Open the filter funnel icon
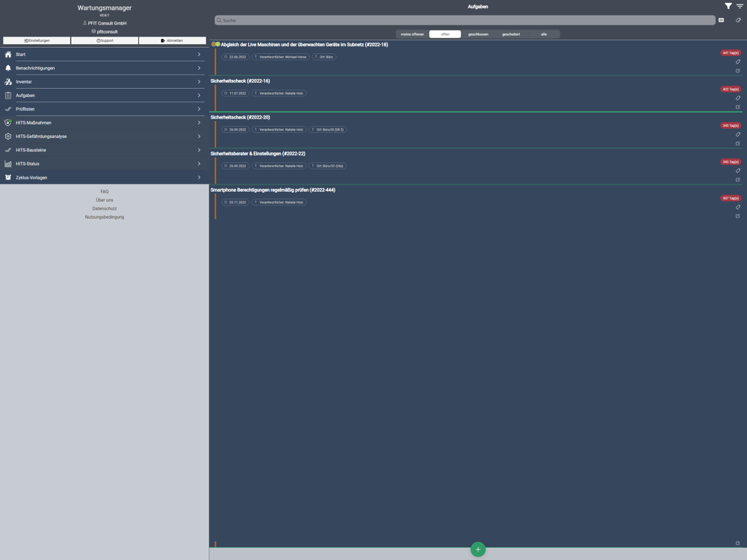This screenshot has height=560, width=747. (x=728, y=6)
